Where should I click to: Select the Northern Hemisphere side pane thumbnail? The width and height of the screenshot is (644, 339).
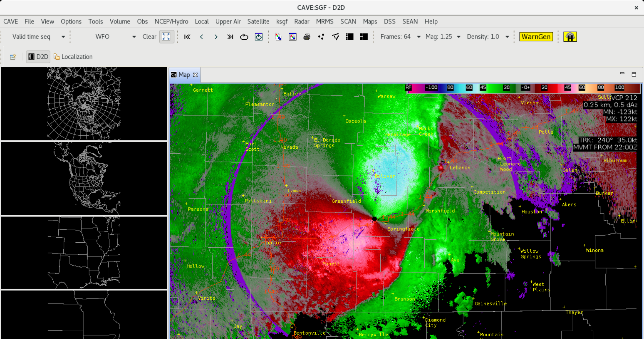tap(84, 103)
